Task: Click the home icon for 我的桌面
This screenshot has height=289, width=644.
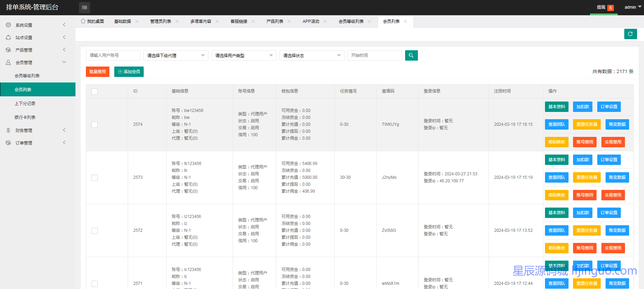Action: click(83, 21)
